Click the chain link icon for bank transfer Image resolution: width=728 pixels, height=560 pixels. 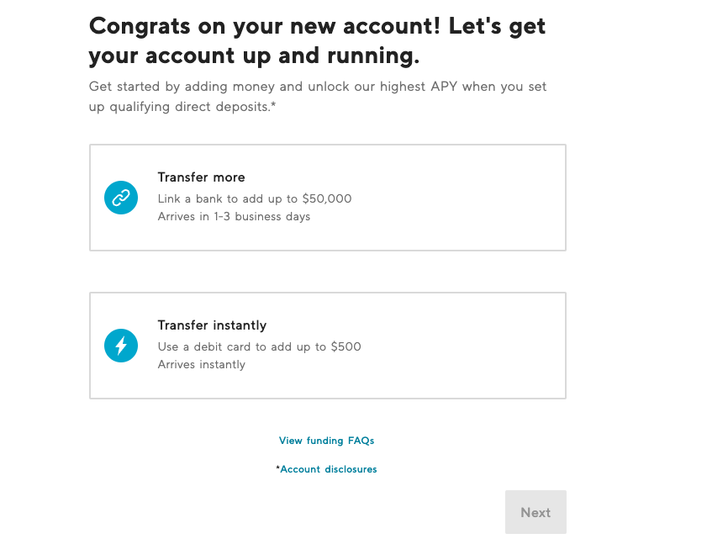coord(121,198)
